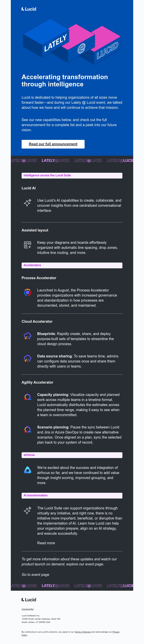Click the Accelerators section banner
Image resolution: width=144 pixels, height=644 pixels.
(x=72, y=265)
